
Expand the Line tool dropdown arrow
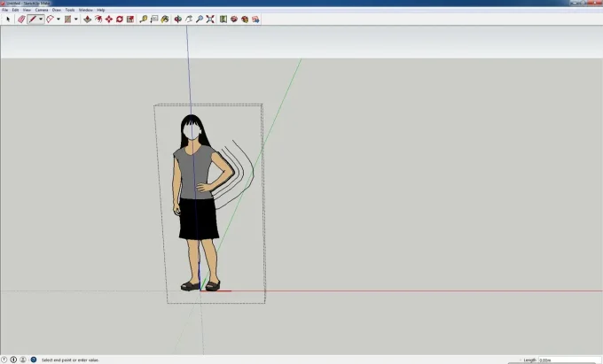(x=41, y=19)
